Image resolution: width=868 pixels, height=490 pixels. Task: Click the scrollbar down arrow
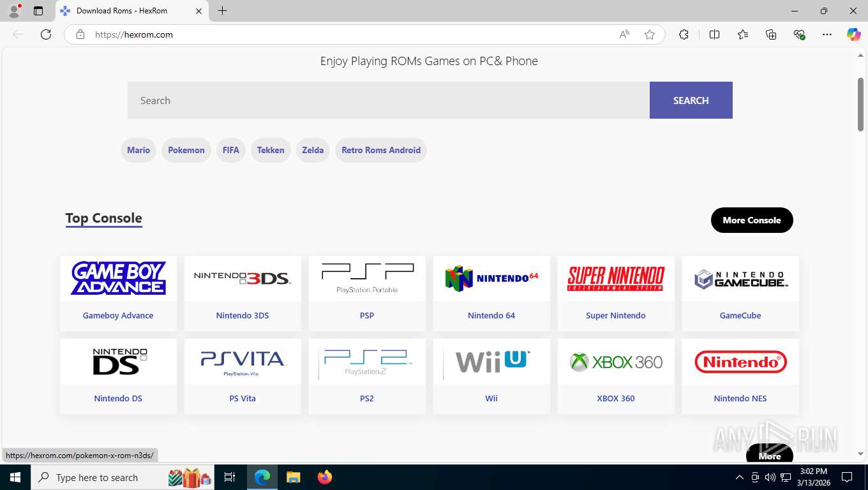point(861,454)
